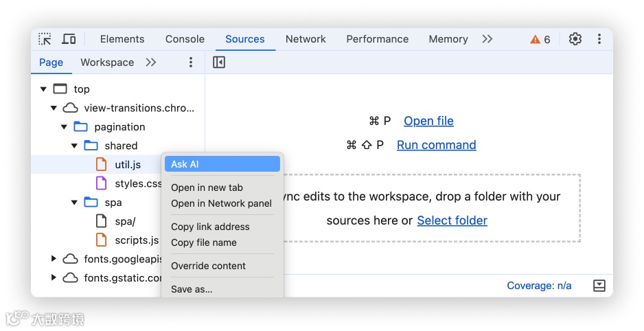Click the styles.css file icon
The width and height of the screenshot is (644, 331).
click(x=102, y=183)
